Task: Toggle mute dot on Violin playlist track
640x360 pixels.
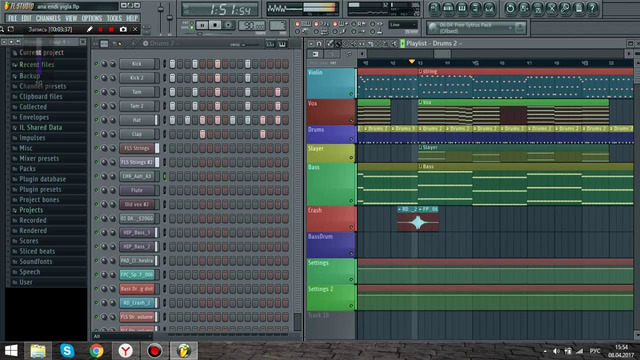Action: 351,94
